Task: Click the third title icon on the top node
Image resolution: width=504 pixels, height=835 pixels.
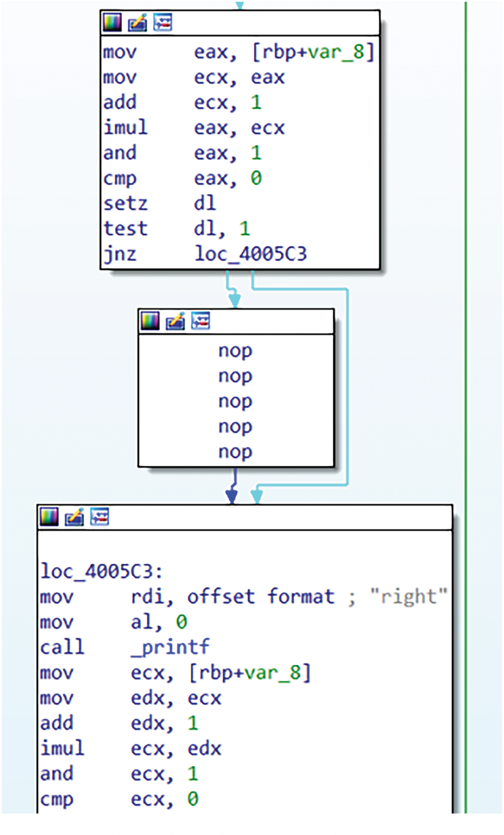Action: (x=163, y=22)
